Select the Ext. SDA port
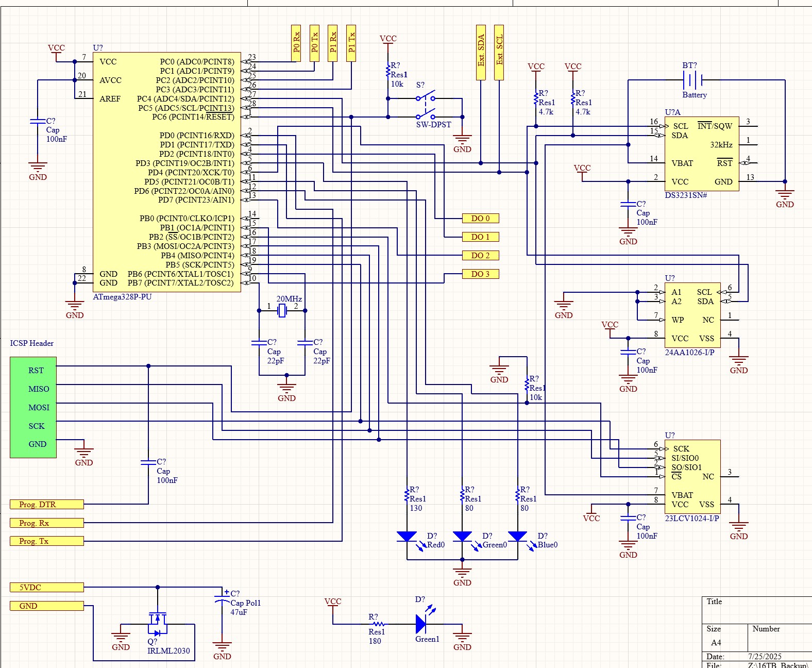This screenshot has width=812, height=668. [481, 53]
